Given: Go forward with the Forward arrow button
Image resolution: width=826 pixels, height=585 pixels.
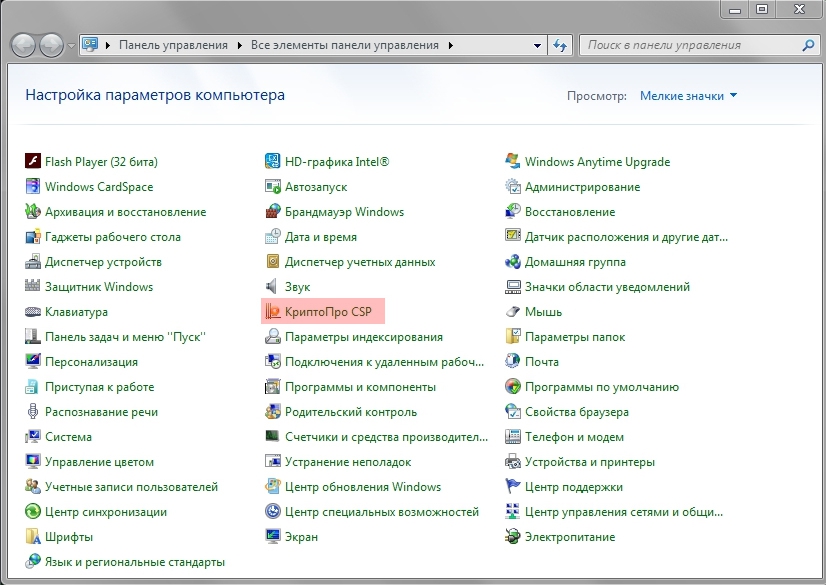Looking at the screenshot, I should [x=52, y=45].
